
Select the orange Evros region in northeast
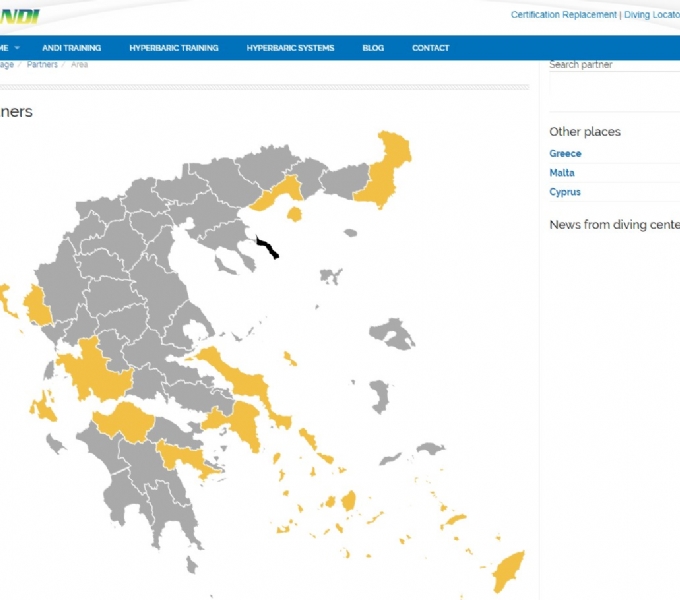coord(385,168)
